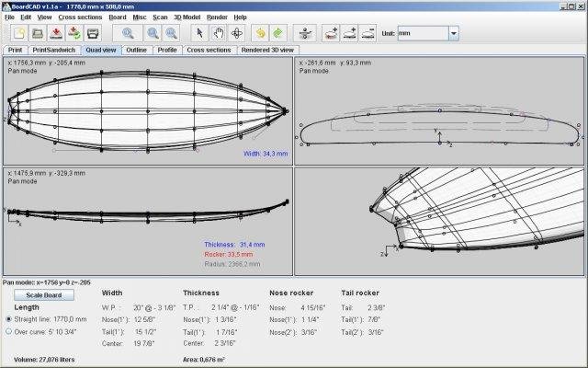Open the Unit dropdown arrow
Image resolution: width=588 pixels, height=368 pixels.
click(x=454, y=33)
